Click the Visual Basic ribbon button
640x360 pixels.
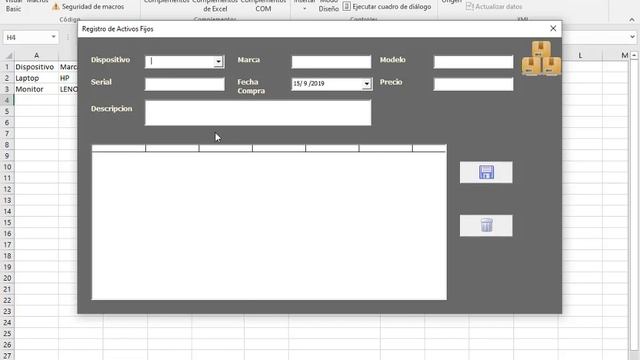tap(14, 5)
